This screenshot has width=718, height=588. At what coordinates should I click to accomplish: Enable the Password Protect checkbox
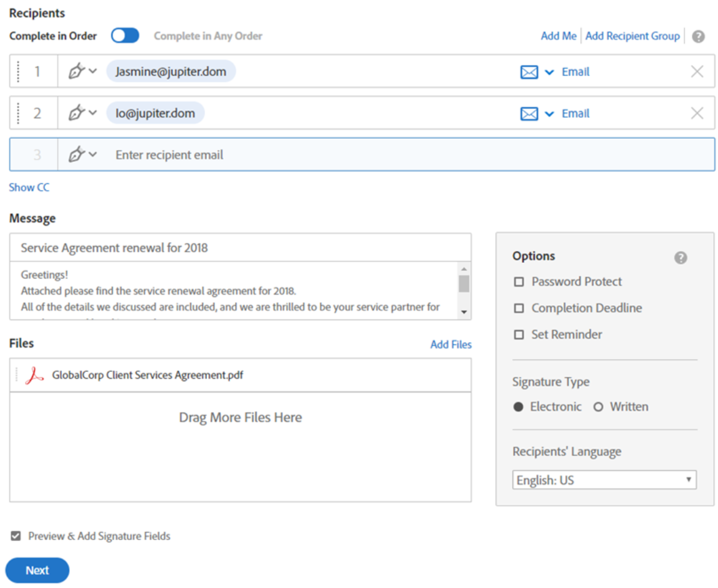[x=519, y=282]
